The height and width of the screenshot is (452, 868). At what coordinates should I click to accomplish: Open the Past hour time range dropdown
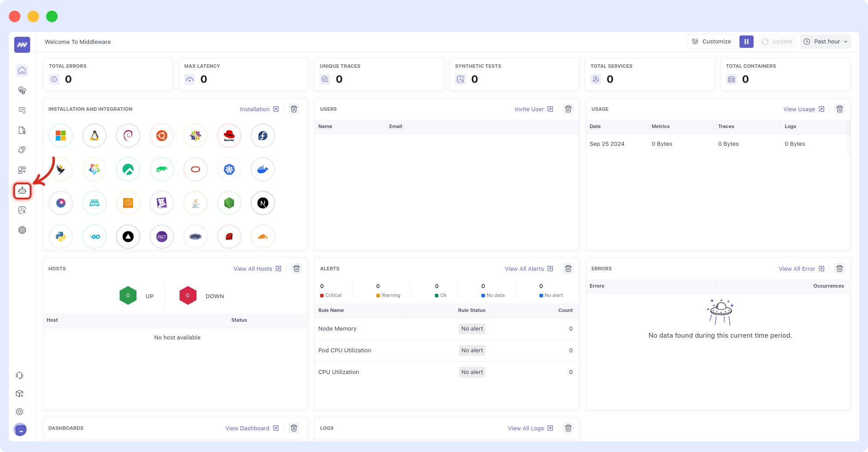click(825, 41)
